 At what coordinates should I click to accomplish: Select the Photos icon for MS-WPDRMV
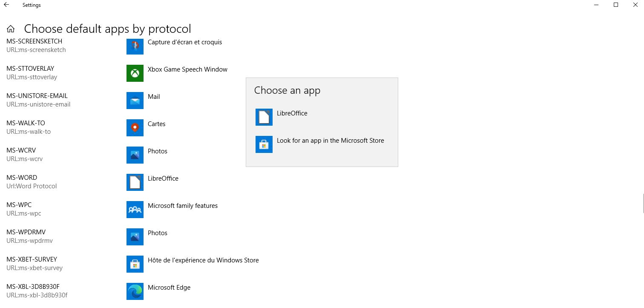(x=135, y=237)
